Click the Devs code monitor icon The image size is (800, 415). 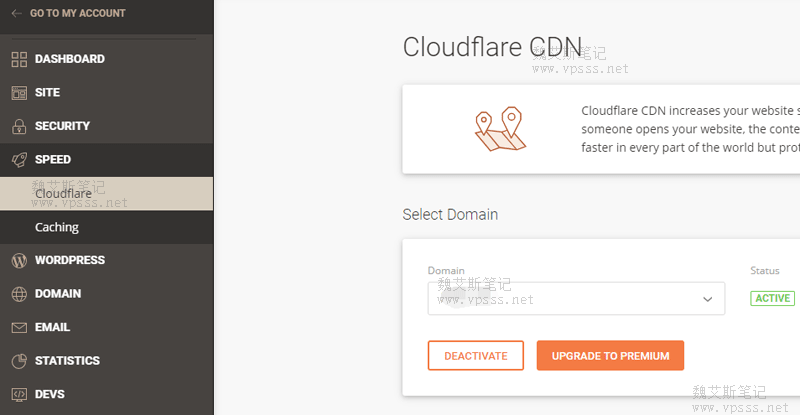[x=19, y=395]
